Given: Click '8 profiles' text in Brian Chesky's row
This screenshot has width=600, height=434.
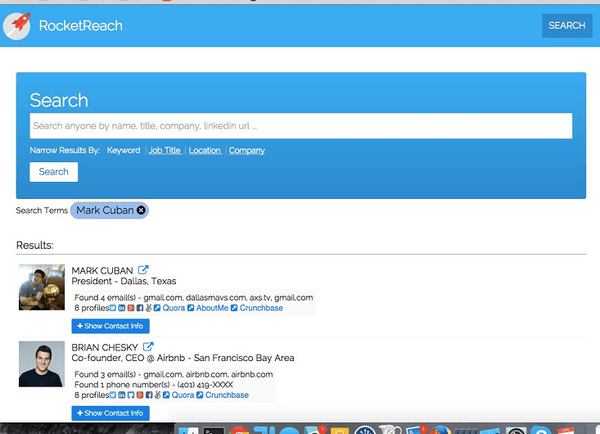Looking at the screenshot, I should click(x=92, y=395).
